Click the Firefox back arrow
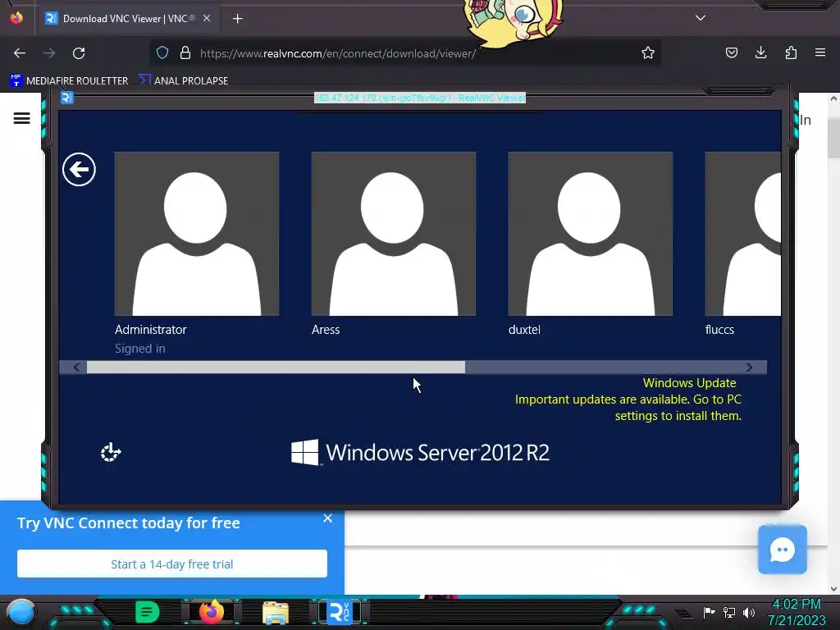The height and width of the screenshot is (630, 840). click(20, 53)
